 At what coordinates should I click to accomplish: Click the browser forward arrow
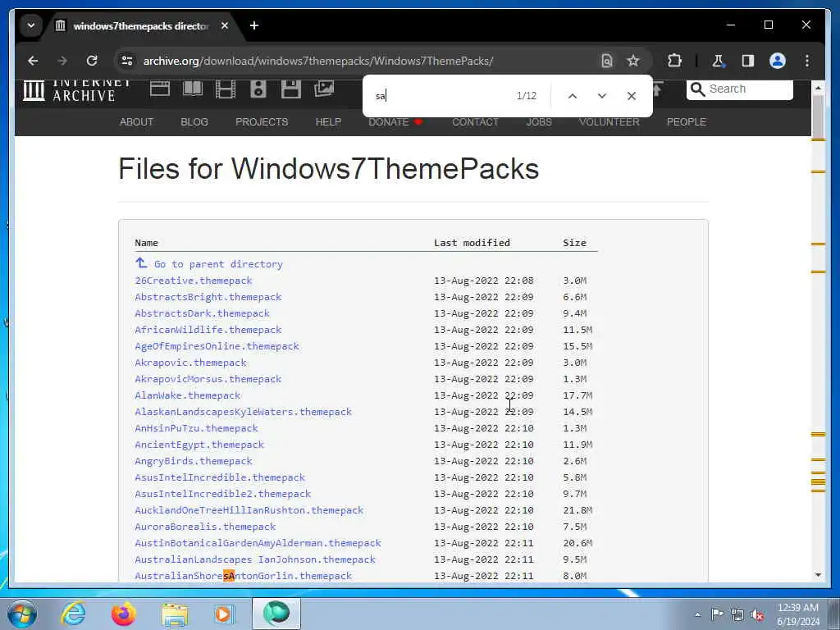(62, 61)
